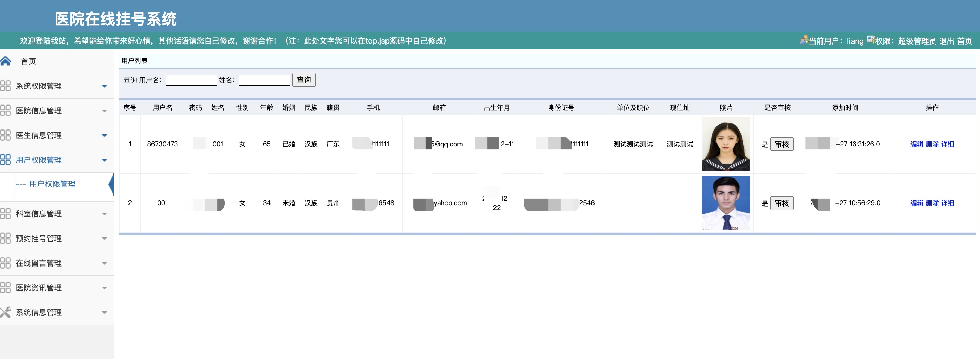Click 编辑 link in the row numbered 2
The width and height of the screenshot is (980, 359).
pyautogui.click(x=917, y=203)
